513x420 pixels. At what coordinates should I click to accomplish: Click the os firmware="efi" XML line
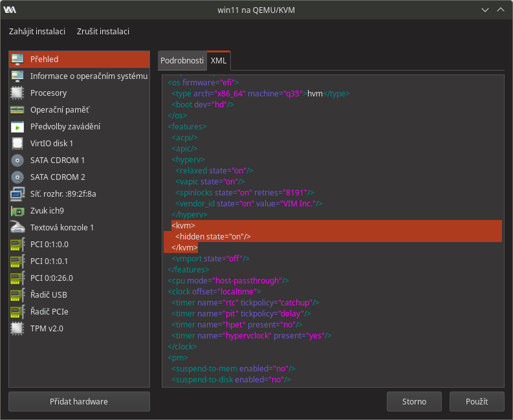click(x=203, y=82)
